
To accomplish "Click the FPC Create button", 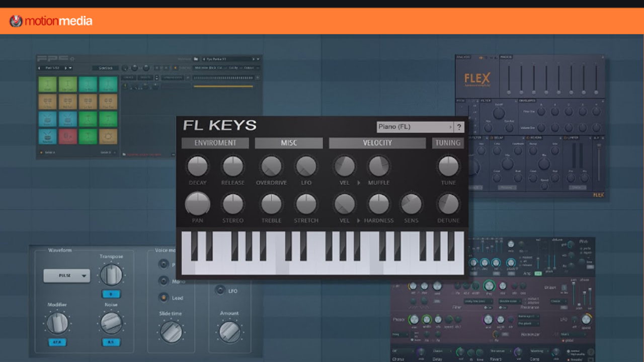I will (x=128, y=77).
